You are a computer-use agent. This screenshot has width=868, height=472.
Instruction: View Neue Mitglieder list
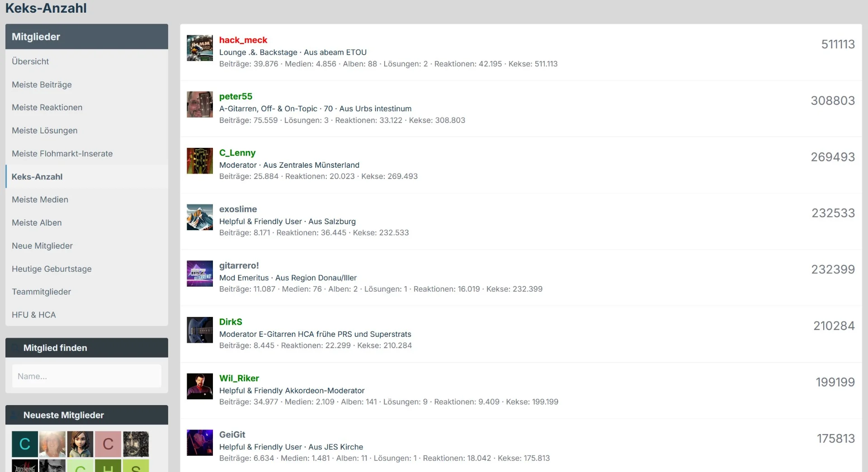coord(87,246)
